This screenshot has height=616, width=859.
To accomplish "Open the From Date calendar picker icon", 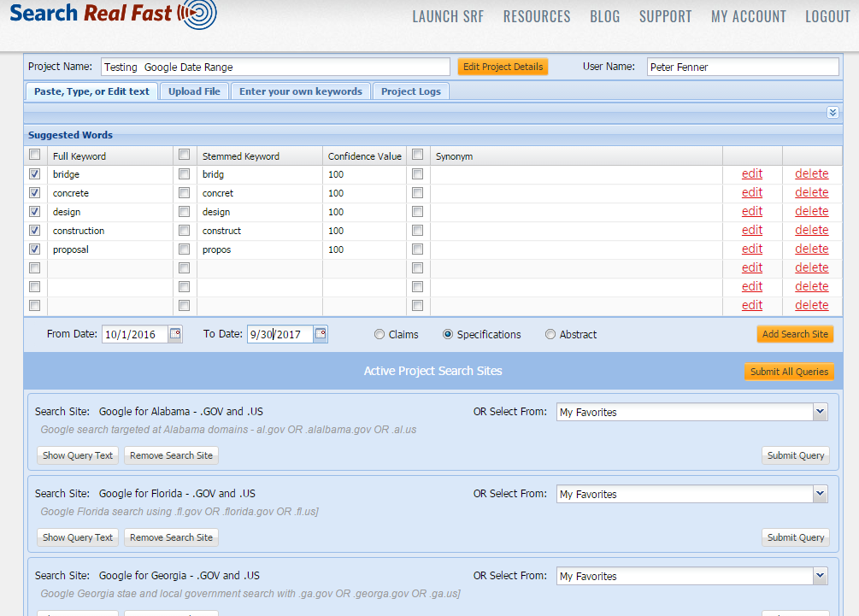I will (x=175, y=333).
